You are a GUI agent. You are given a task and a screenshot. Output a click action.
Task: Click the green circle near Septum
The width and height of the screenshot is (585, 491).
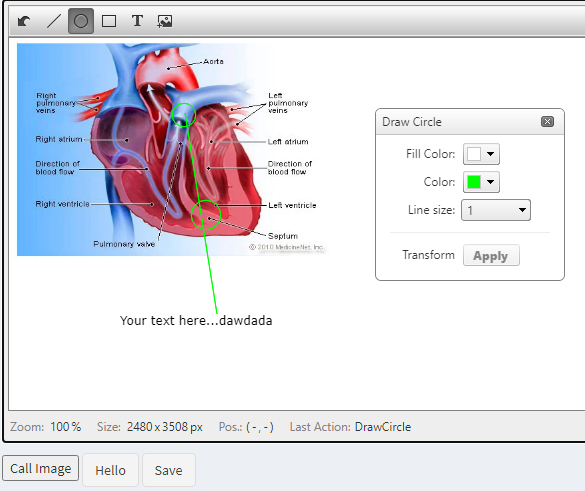(x=206, y=215)
